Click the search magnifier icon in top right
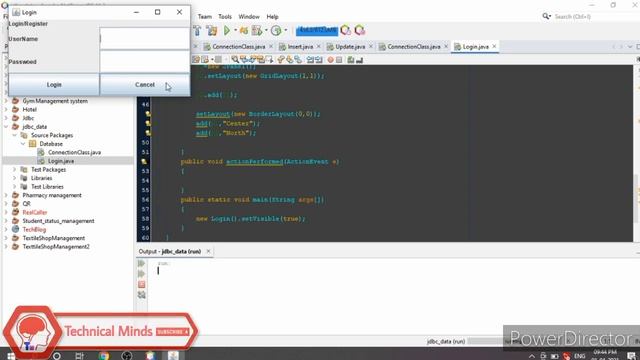Screen dimensions: 640x360 pyautogui.click(x=546, y=16)
